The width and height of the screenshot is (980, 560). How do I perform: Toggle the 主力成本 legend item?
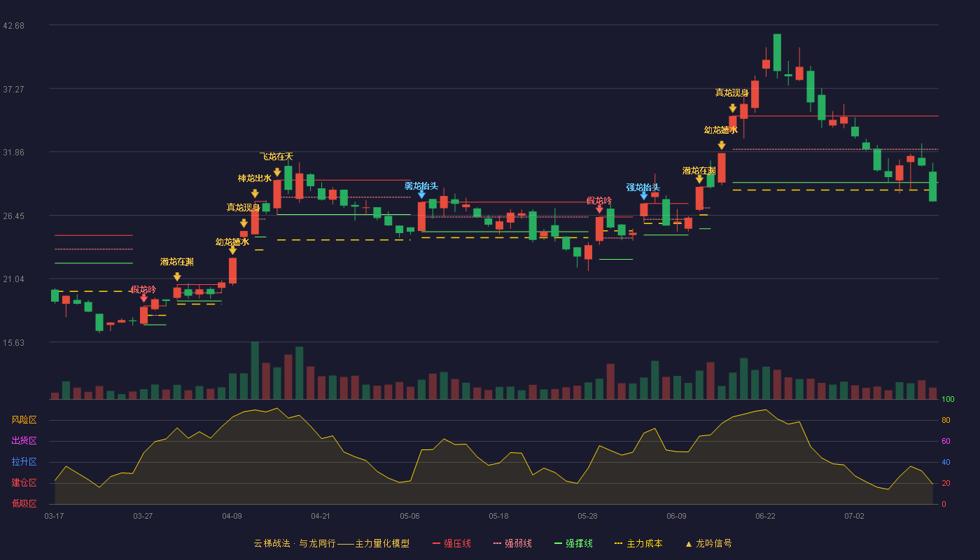[638, 543]
